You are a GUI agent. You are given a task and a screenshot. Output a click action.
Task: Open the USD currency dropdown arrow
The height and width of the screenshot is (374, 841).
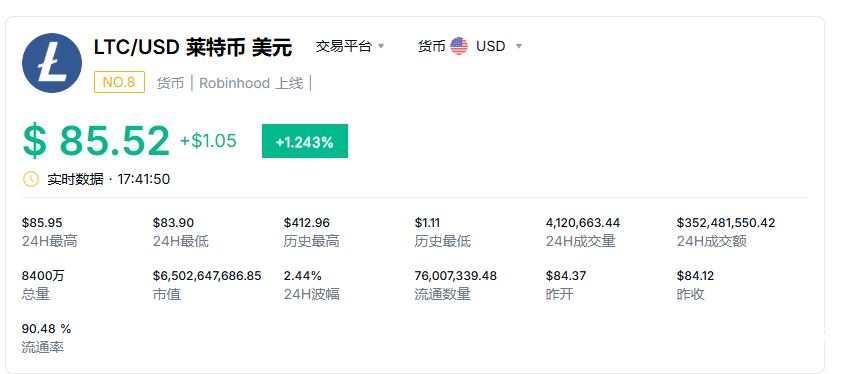pos(519,46)
